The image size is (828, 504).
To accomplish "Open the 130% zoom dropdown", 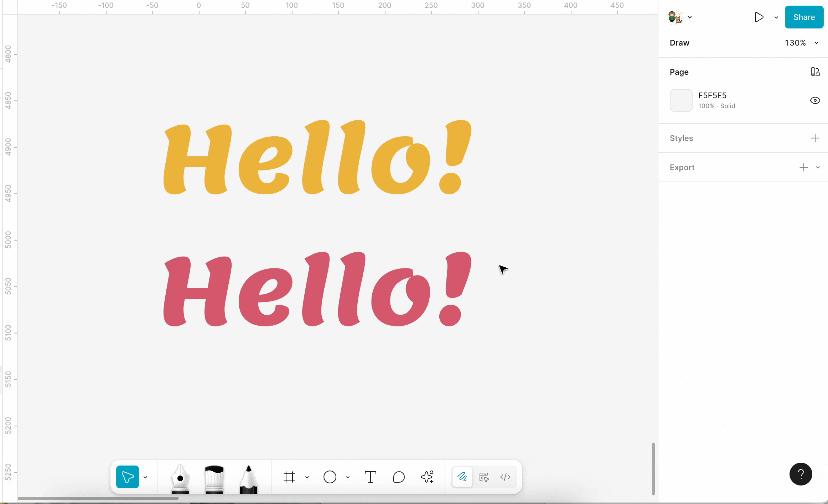I will [x=802, y=43].
